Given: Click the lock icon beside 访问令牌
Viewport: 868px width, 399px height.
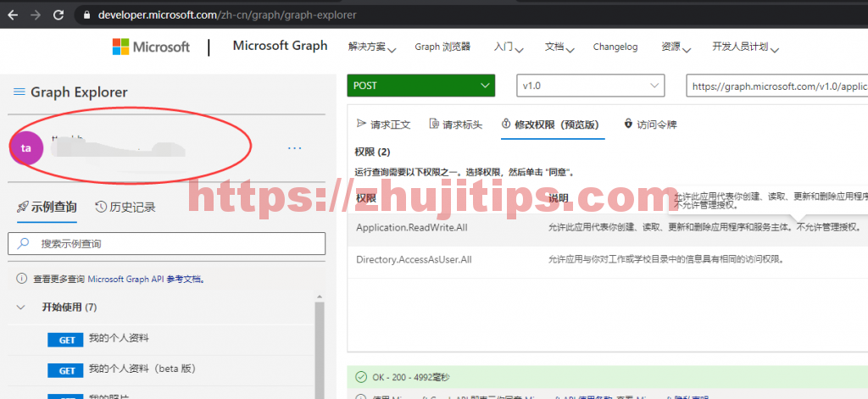Looking at the screenshot, I should pos(628,123).
